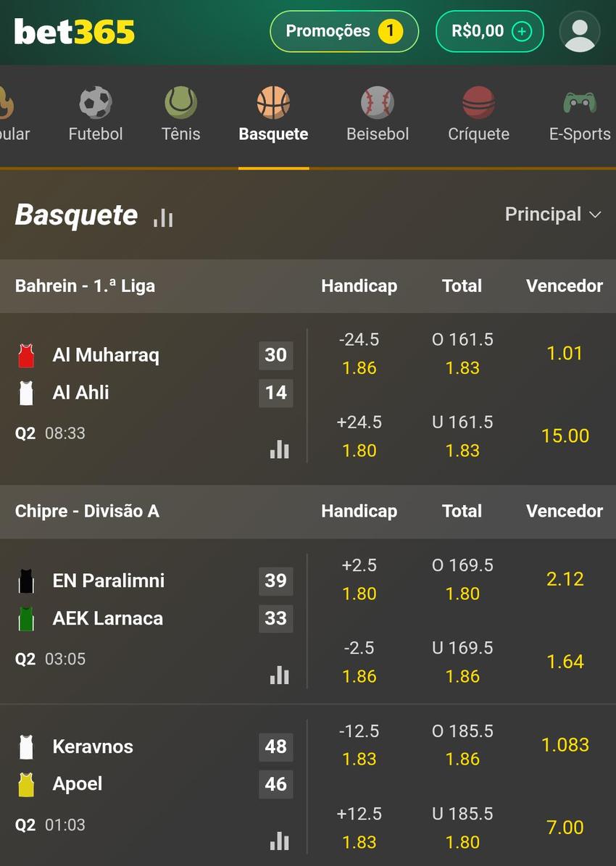Select 7.00 winner odds for Apoel
The width and height of the screenshot is (616, 866).
click(565, 827)
